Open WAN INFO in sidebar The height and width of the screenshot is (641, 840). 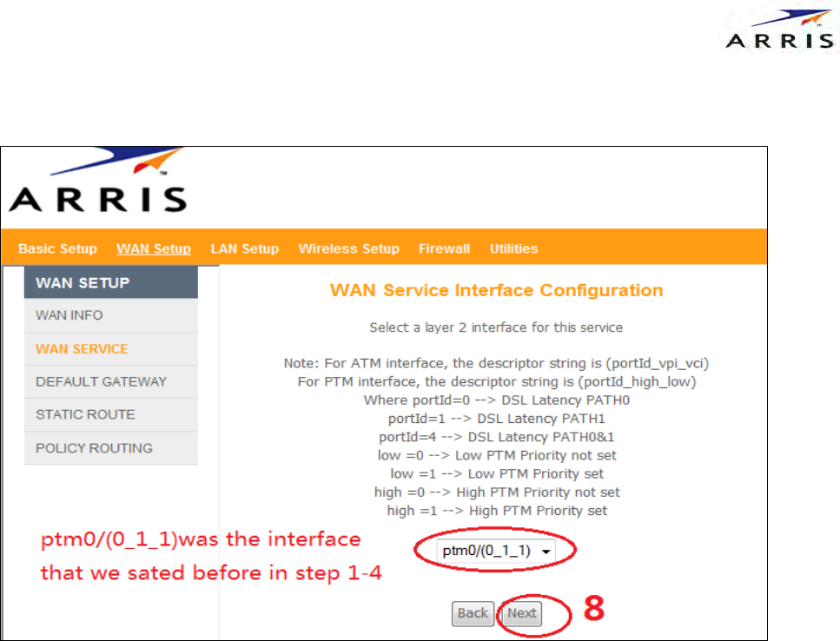click(111, 315)
